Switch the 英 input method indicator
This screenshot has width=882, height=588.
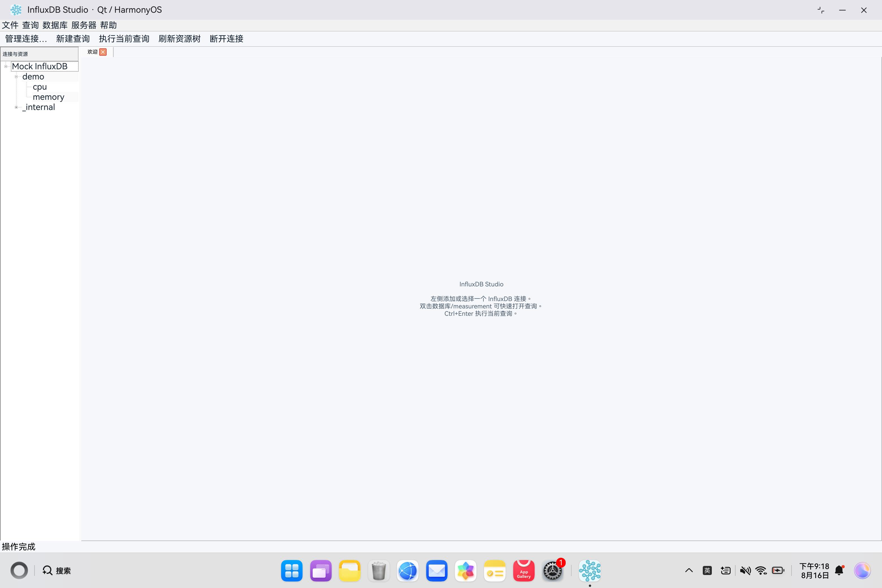pos(707,570)
